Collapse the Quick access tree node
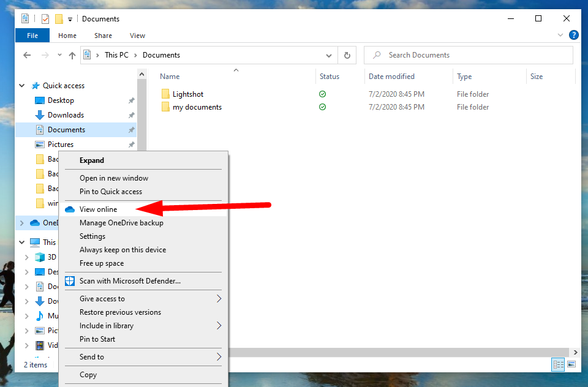This screenshot has height=387, width=588. [23, 86]
